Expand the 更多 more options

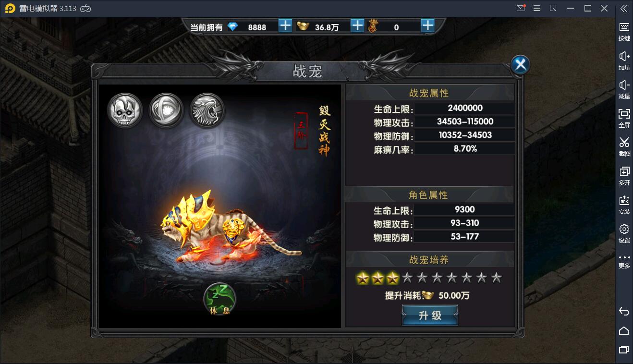tap(624, 261)
